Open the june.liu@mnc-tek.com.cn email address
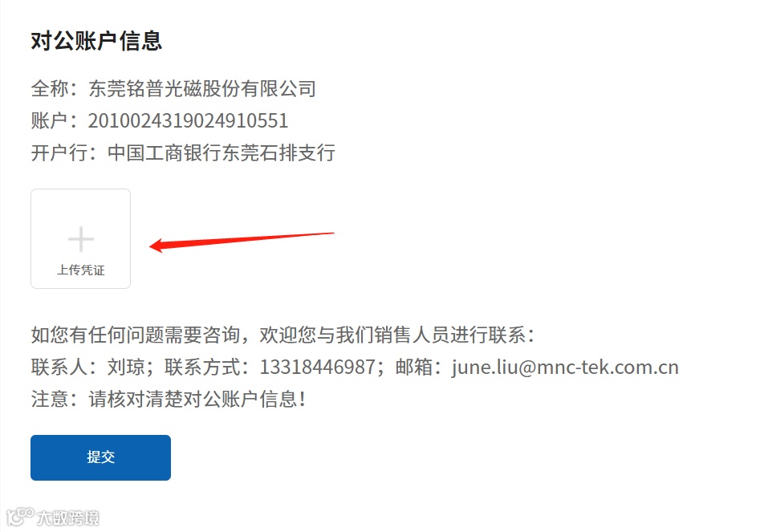Image resolution: width=760 pixels, height=532 pixels. point(565,368)
